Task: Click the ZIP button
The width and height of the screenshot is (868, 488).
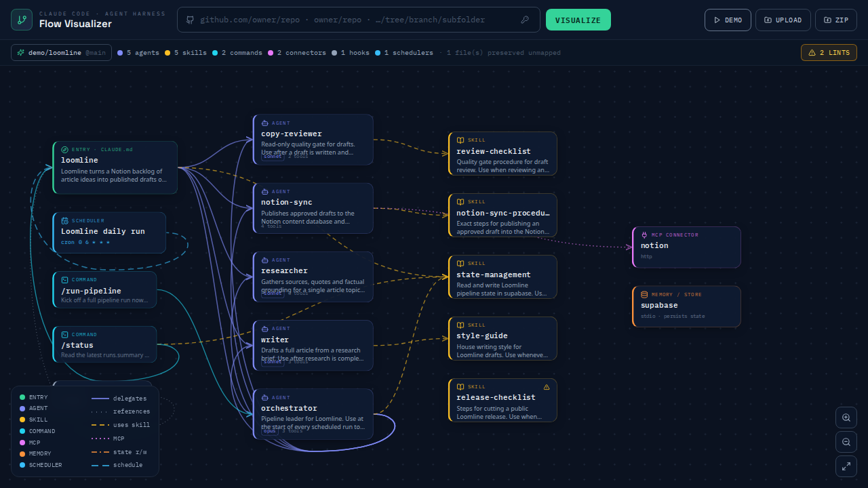Action: (x=836, y=20)
